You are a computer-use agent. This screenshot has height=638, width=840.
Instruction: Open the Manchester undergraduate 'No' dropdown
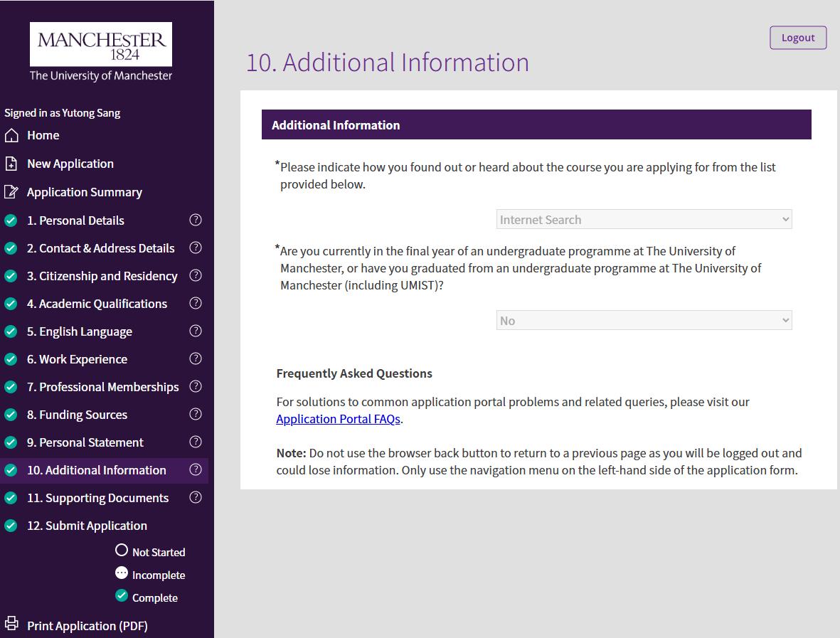pyautogui.click(x=644, y=321)
